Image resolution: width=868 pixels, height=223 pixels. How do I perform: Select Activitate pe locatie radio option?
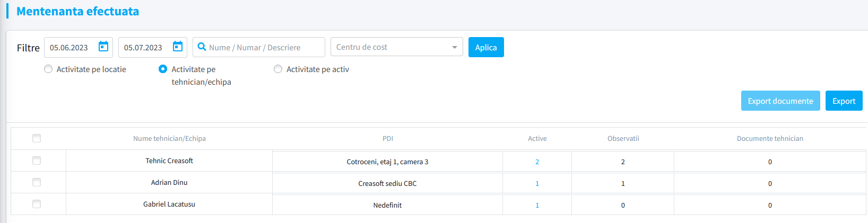coord(48,69)
